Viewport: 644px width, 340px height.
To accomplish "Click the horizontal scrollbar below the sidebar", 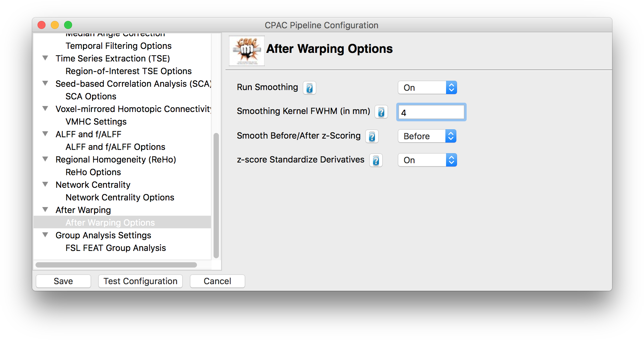I will [x=116, y=265].
